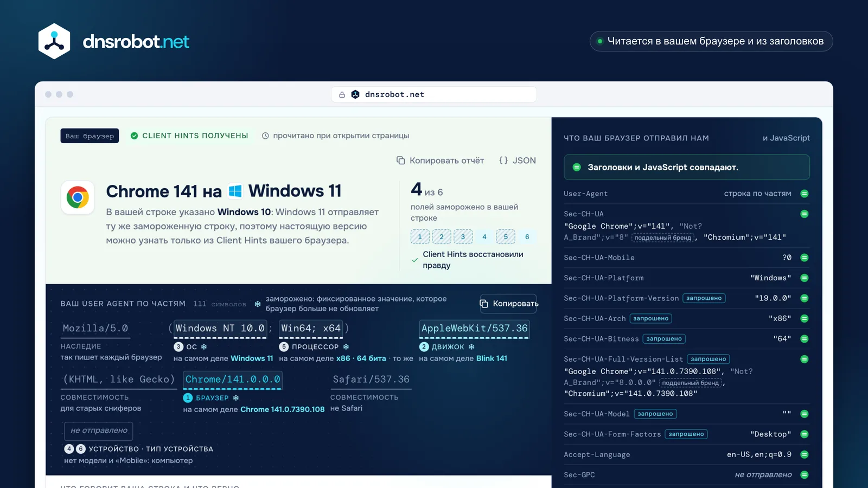Click the green status icon on Sec-CH-UA-Platform row
This screenshot has width=868, height=488.
click(x=805, y=278)
